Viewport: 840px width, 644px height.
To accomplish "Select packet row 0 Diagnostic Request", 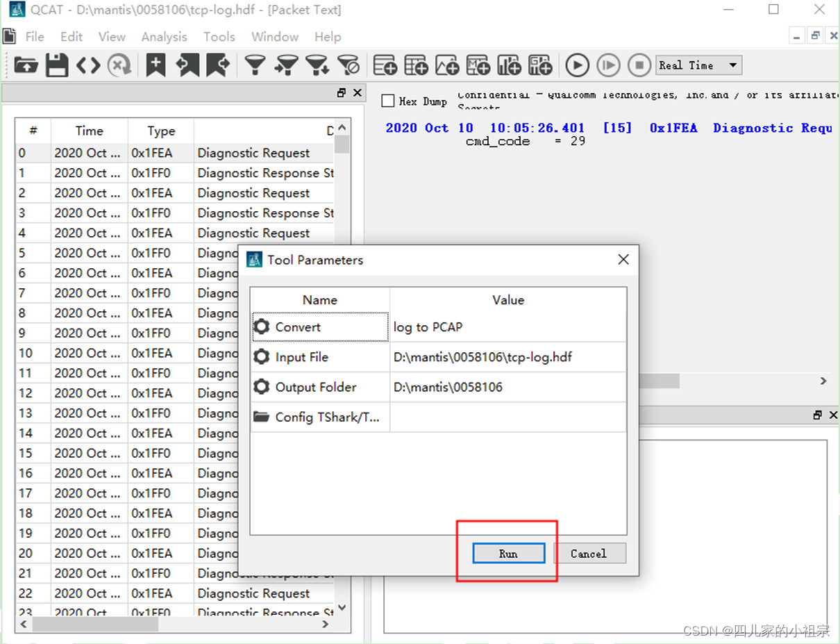I will tap(175, 153).
